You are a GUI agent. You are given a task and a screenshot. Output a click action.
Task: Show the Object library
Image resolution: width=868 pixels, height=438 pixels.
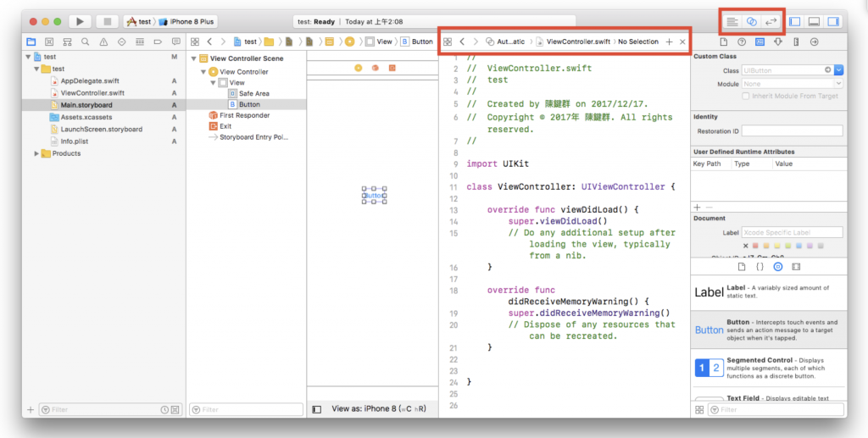(778, 267)
